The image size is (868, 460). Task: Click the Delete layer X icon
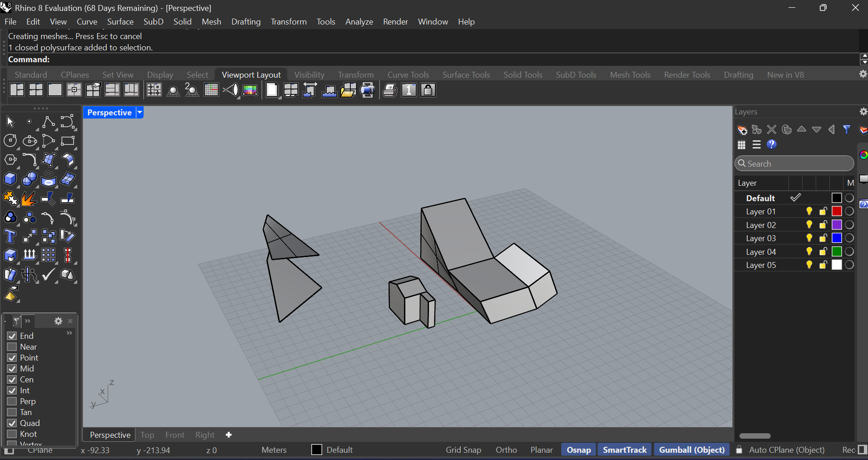(x=772, y=130)
